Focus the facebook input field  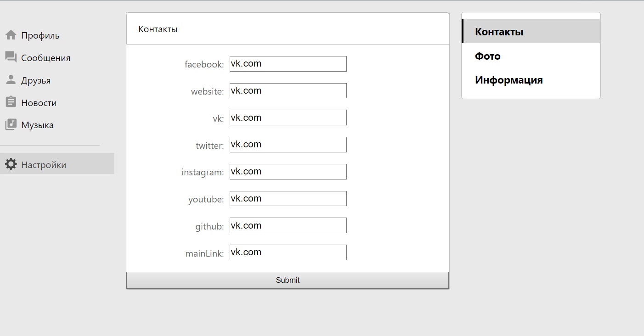[288, 64]
